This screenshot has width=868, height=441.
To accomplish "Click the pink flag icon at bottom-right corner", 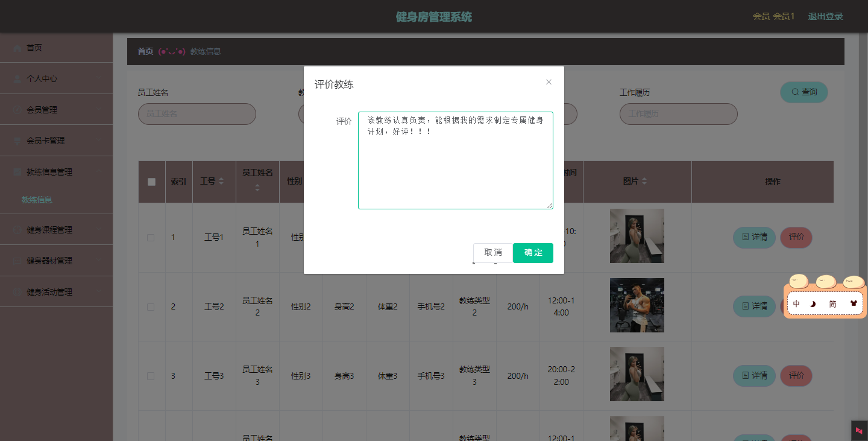I will (x=859, y=431).
